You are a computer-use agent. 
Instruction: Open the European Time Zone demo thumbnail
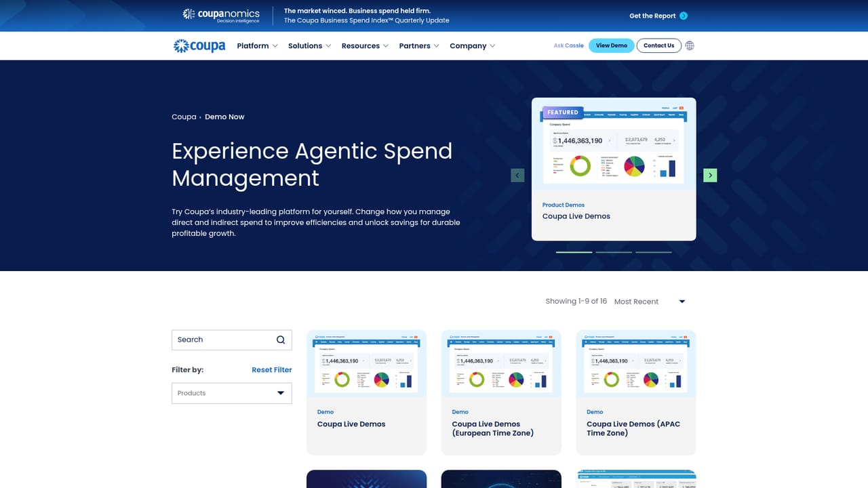click(x=501, y=363)
